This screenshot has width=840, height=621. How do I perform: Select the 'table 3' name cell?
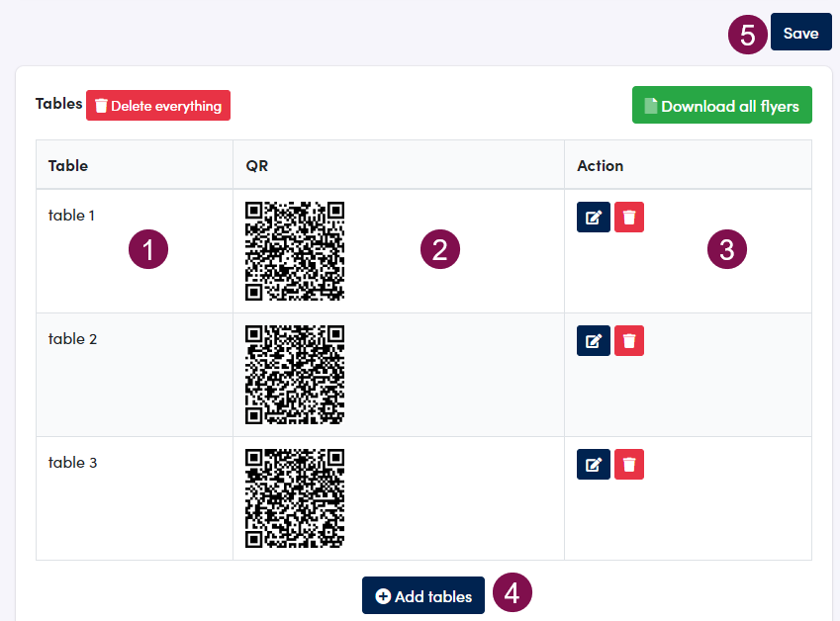click(x=135, y=498)
